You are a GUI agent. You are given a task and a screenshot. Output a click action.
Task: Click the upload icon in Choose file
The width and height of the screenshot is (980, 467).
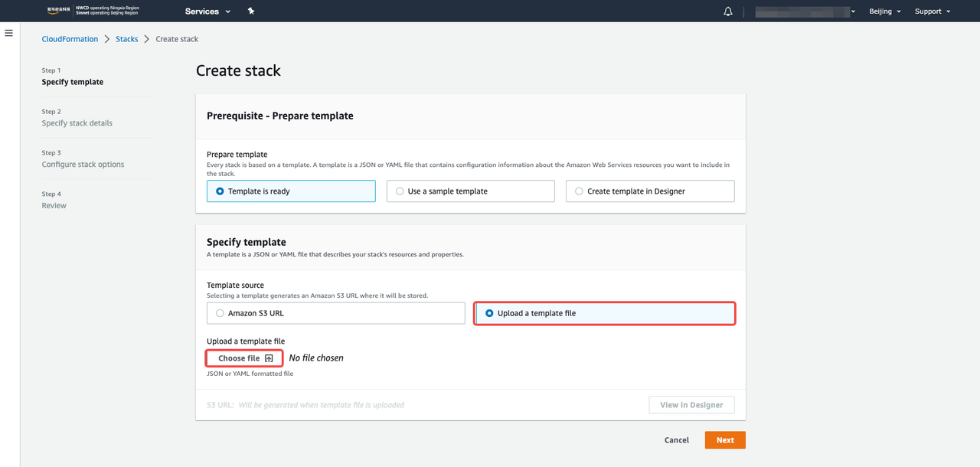(269, 358)
